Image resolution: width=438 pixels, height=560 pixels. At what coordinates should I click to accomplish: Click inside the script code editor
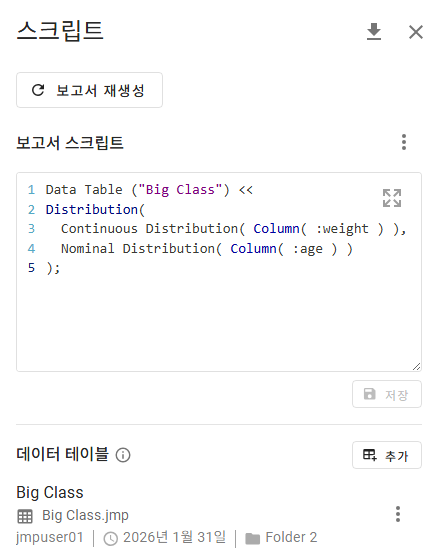pyautogui.click(x=219, y=272)
